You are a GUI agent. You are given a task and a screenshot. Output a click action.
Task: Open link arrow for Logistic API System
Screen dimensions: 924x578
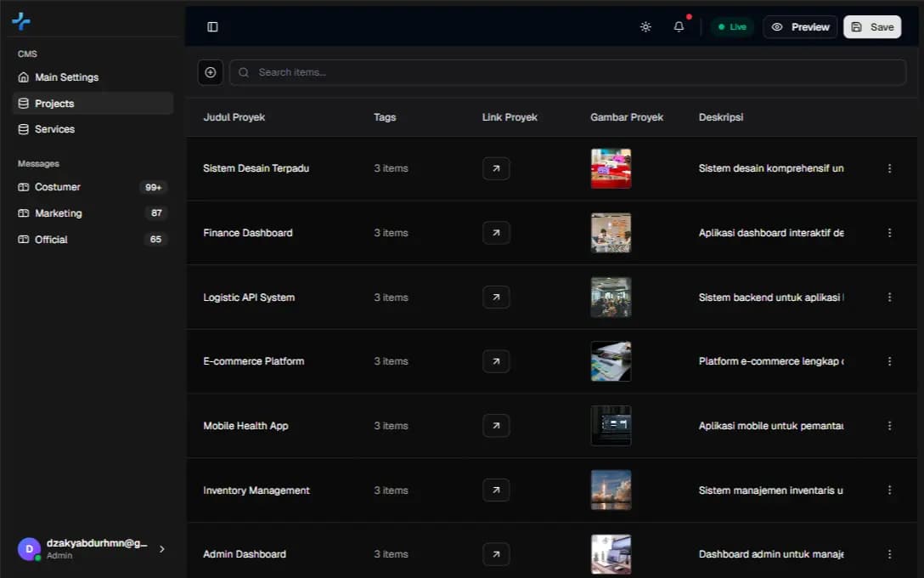[496, 297]
